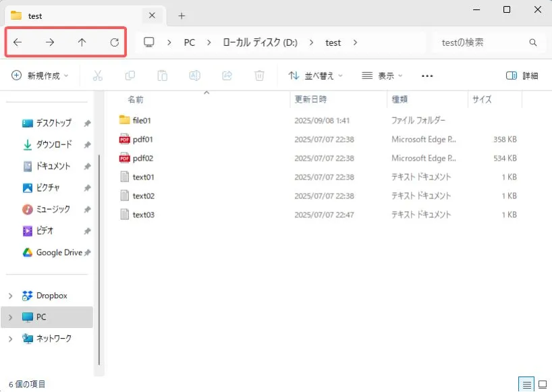This screenshot has width=552, height=392.
Task: Refresh the current folder view
Action: [115, 43]
